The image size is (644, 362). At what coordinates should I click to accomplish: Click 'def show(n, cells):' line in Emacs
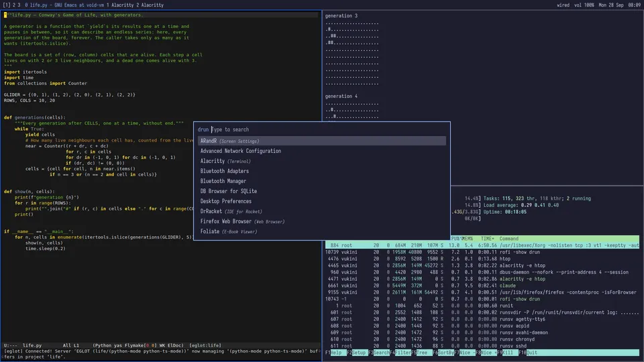pyautogui.click(x=29, y=191)
